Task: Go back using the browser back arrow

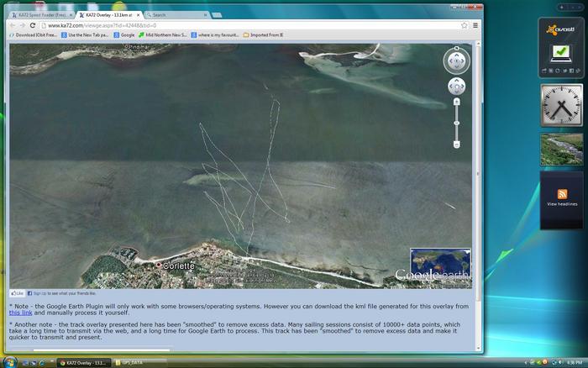Action: 13,25
